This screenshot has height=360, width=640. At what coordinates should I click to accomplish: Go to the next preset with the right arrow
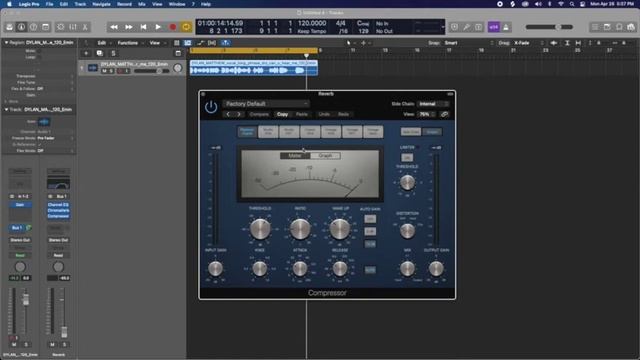(239, 114)
